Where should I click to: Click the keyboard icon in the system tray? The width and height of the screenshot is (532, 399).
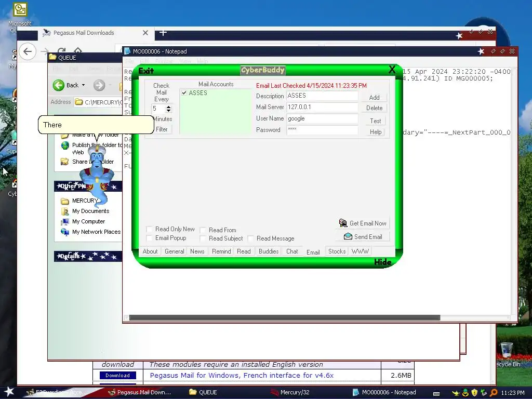click(x=436, y=393)
